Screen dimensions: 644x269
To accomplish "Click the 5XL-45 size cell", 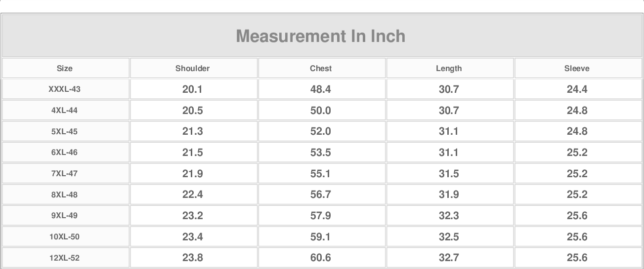I will click(65, 132).
